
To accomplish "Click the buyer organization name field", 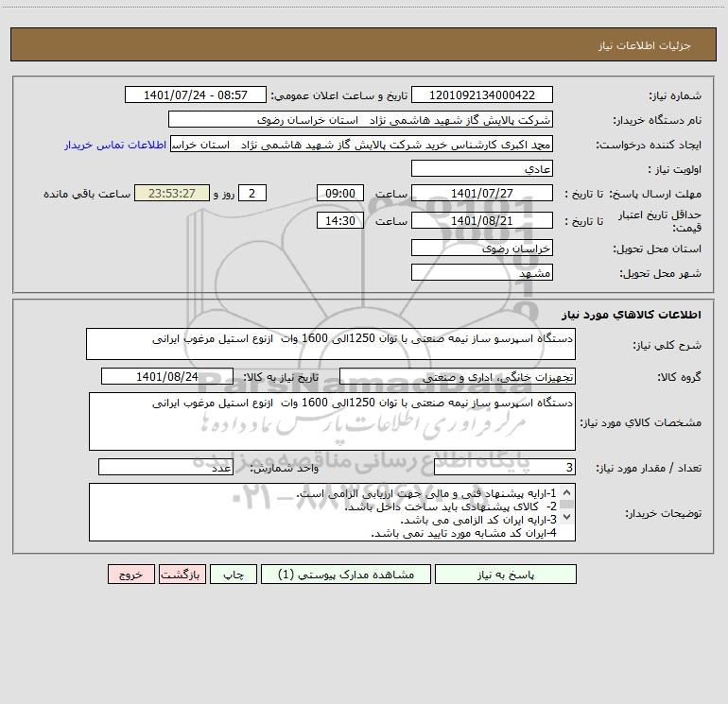I will (360, 119).
